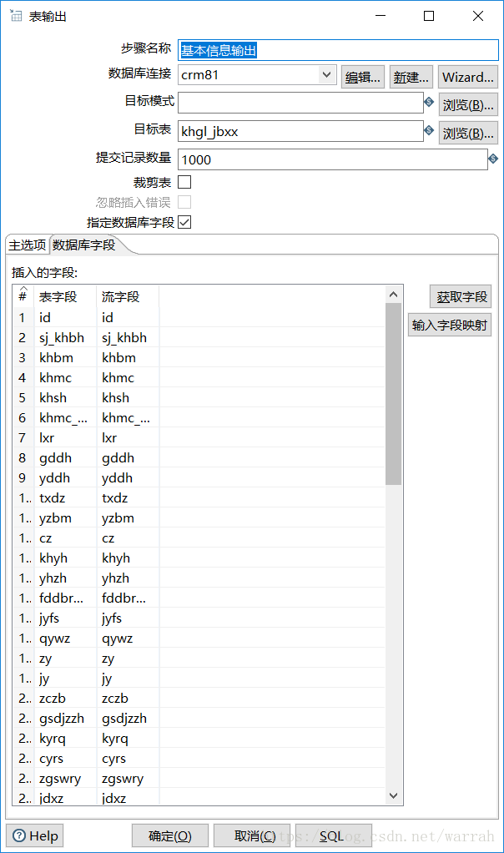Select stream field cell qywz
Viewport: 504px width, 853px height.
[x=128, y=638]
